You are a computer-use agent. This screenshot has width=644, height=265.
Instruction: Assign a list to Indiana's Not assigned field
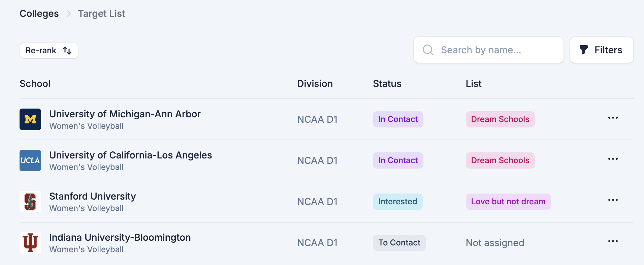(495, 243)
